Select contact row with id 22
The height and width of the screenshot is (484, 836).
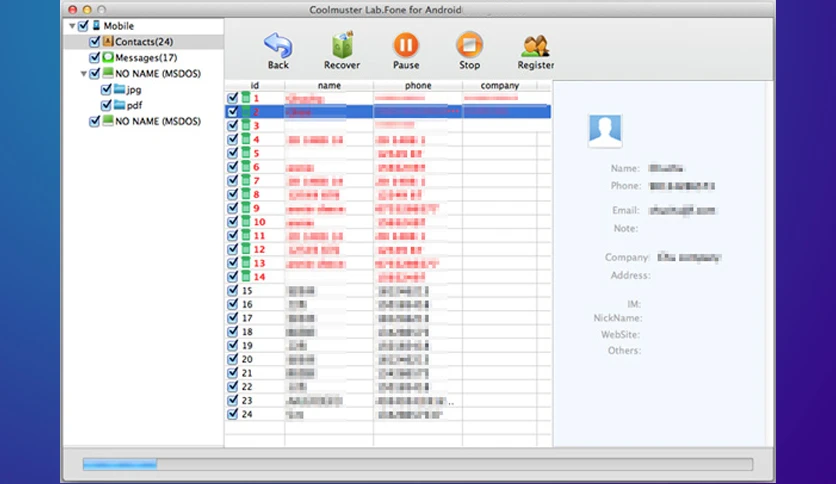(x=388, y=386)
